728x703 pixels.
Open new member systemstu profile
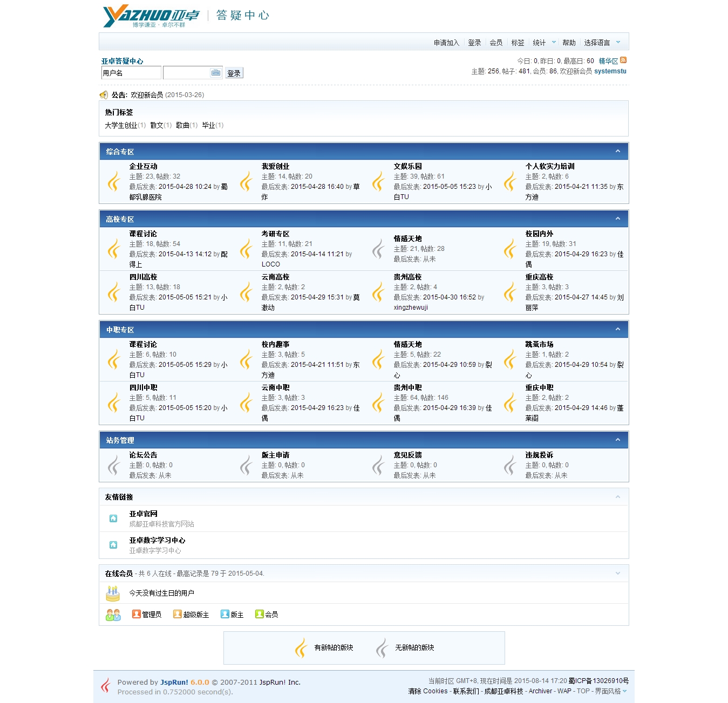610,71
